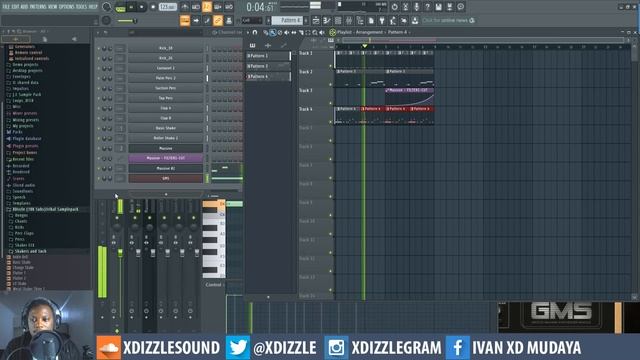The image size is (640, 360).
Task: Select the playlist magnet snap icon
Action: [x=255, y=32]
